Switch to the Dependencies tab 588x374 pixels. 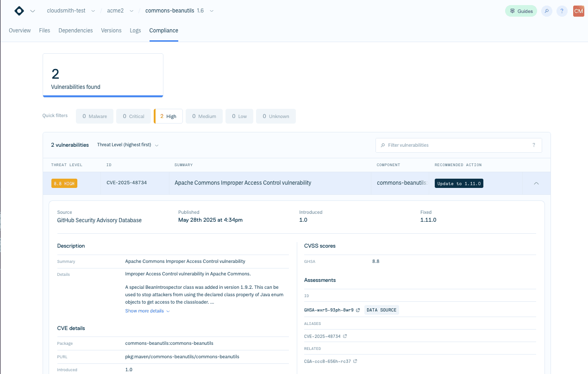[x=75, y=31]
